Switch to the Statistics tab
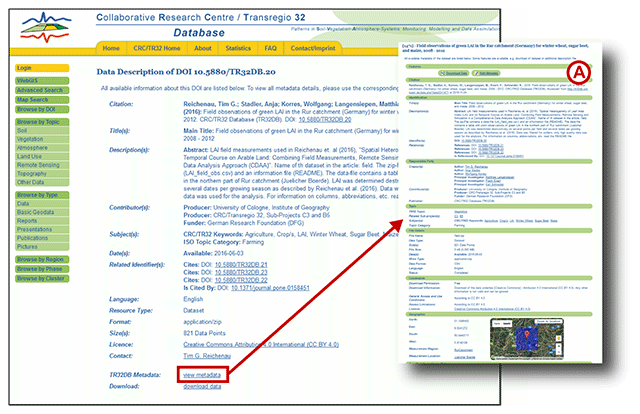This screenshot has width=640, height=414. point(238,48)
